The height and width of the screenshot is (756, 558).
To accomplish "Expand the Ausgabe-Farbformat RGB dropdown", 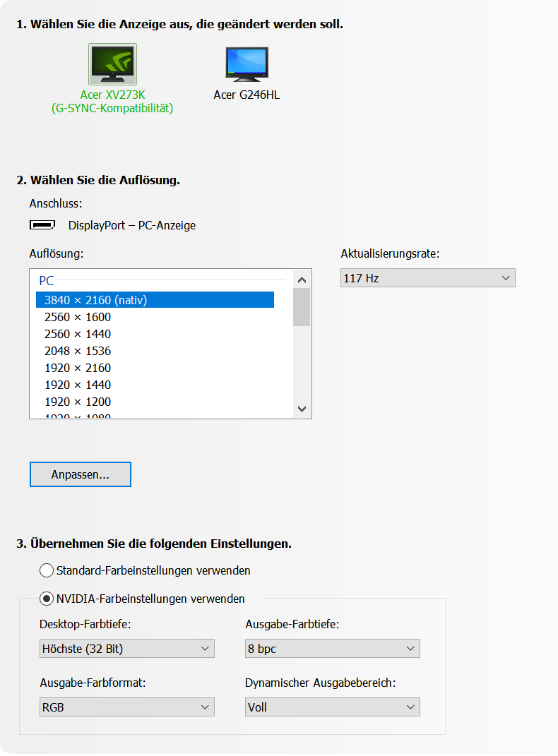I will pyautogui.click(x=126, y=707).
